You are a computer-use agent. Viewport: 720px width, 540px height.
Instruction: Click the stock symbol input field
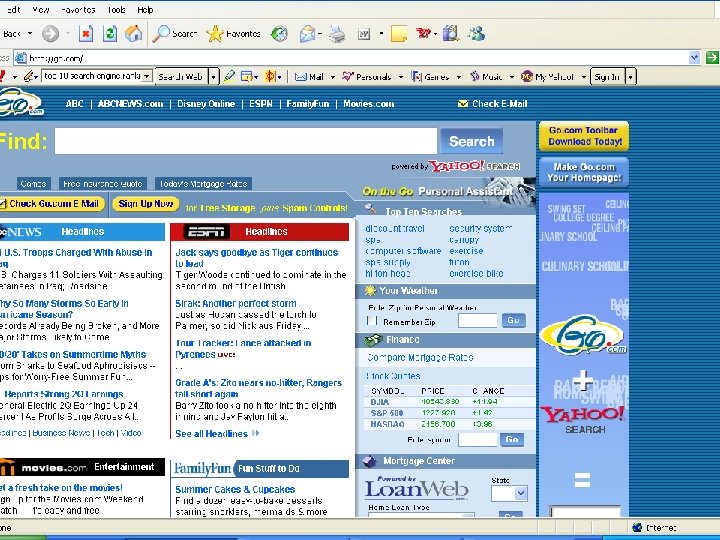[478, 439]
